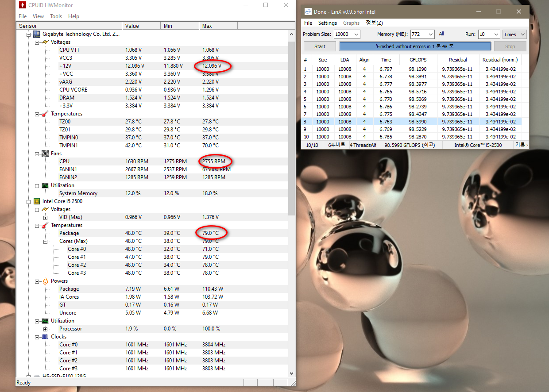Screen dimensions: 549x392
Task: Click the Voltages icon above CPU VTT
Action: tap(45, 42)
